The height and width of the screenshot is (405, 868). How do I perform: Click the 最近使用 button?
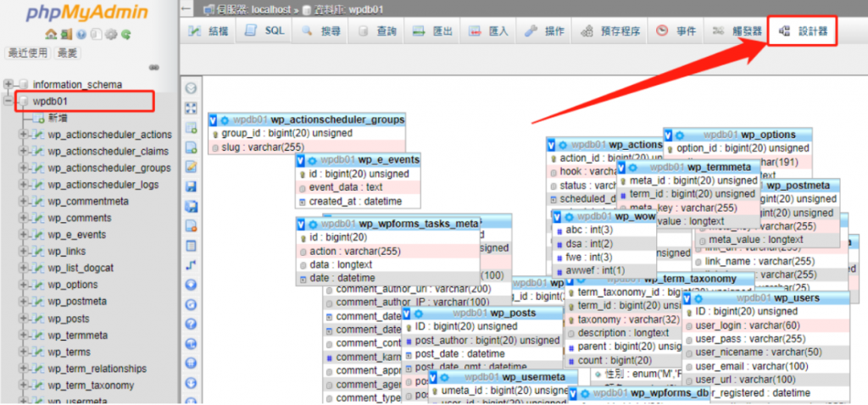(28, 53)
